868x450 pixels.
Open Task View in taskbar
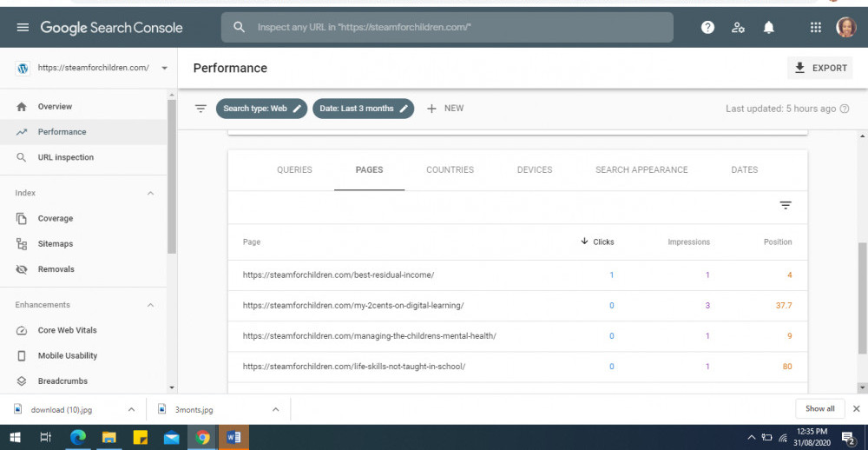(46, 438)
